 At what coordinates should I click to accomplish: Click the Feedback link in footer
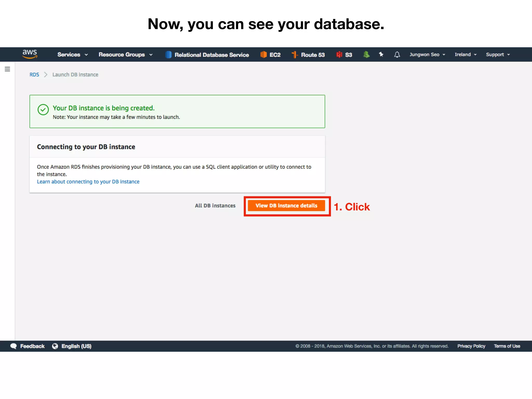pos(32,346)
